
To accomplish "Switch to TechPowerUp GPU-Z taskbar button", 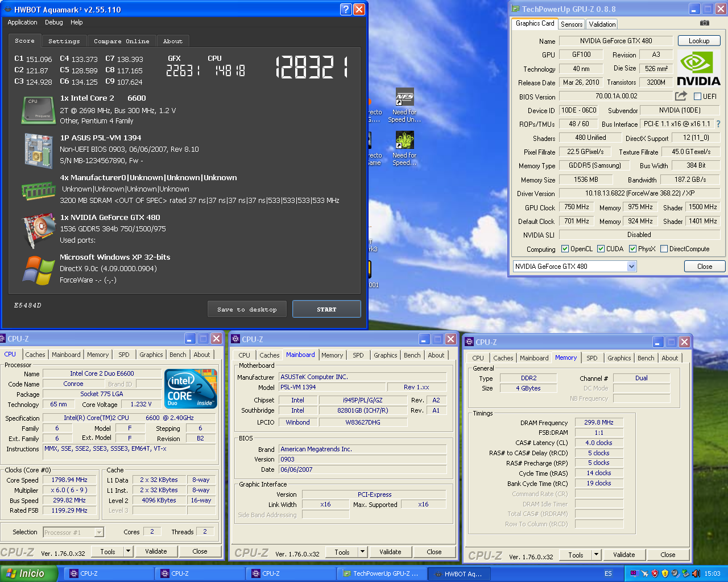I will click(381, 573).
